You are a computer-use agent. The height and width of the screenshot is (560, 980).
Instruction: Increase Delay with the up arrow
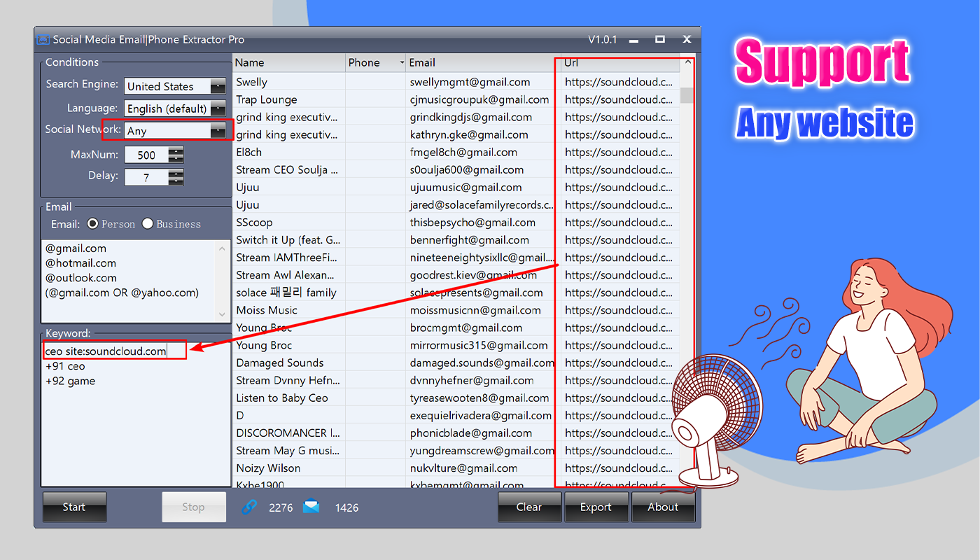click(176, 173)
